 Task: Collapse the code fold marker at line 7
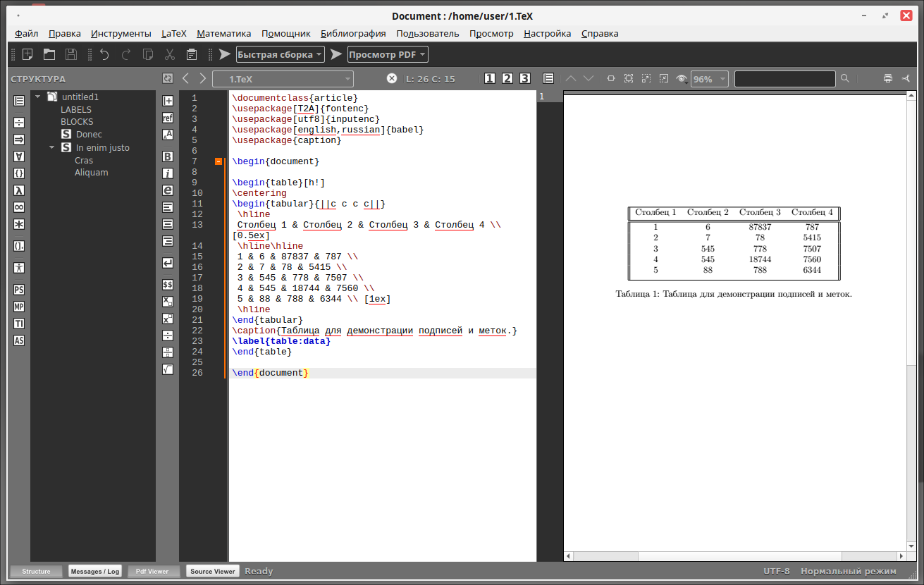point(218,161)
